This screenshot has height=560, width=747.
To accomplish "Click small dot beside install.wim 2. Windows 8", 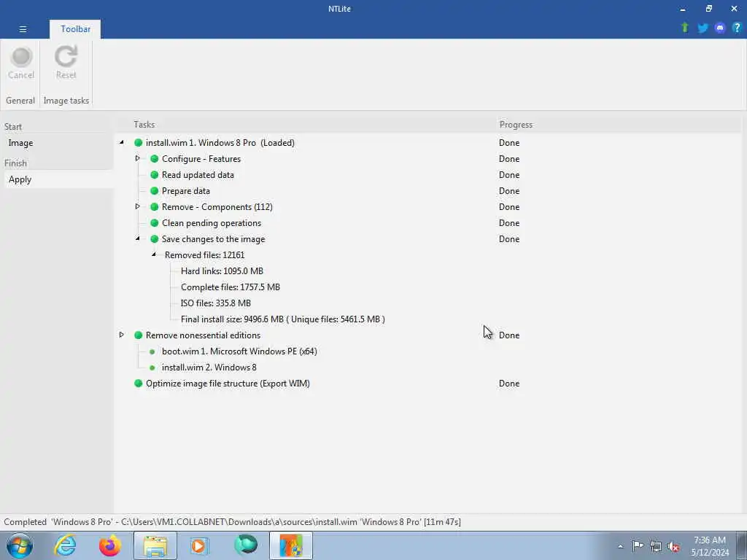I will 152,367.
